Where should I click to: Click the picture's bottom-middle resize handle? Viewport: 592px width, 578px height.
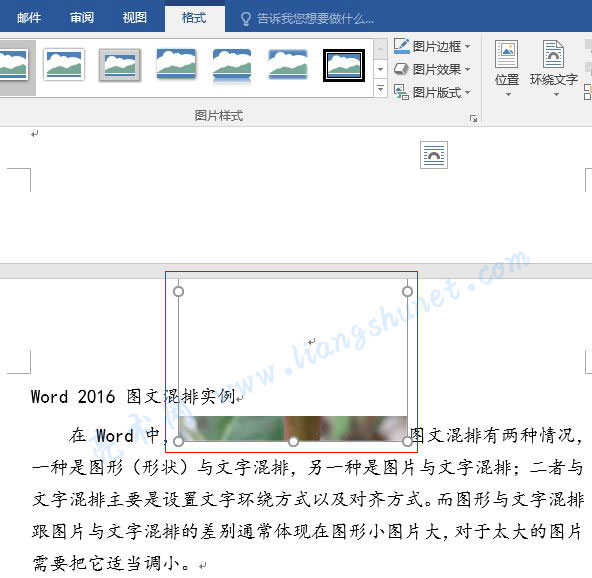coord(293,441)
